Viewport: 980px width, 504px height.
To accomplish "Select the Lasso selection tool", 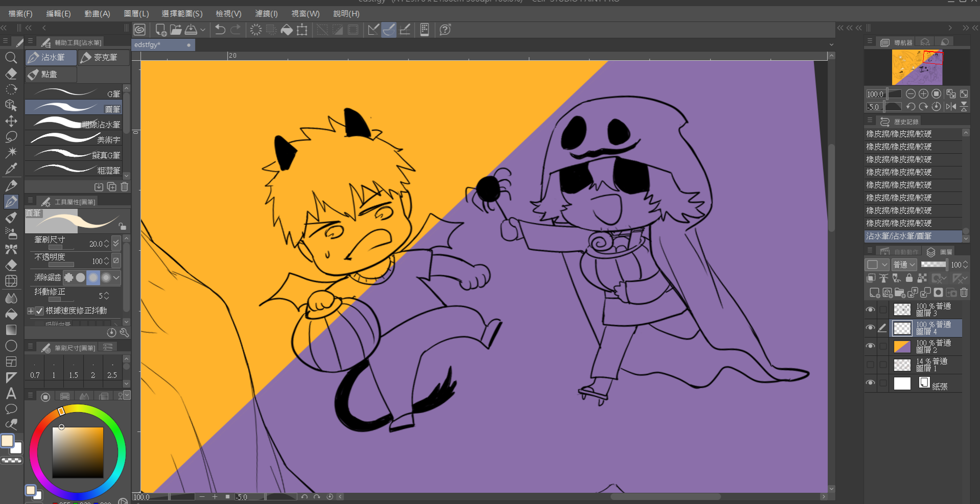I will pos(11,137).
